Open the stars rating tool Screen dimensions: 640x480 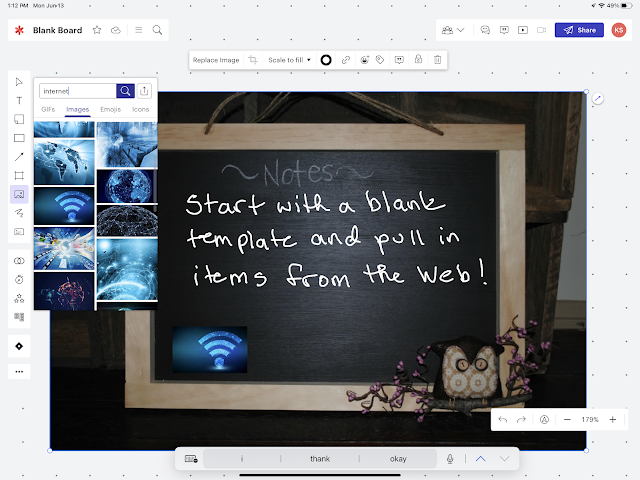click(19, 298)
